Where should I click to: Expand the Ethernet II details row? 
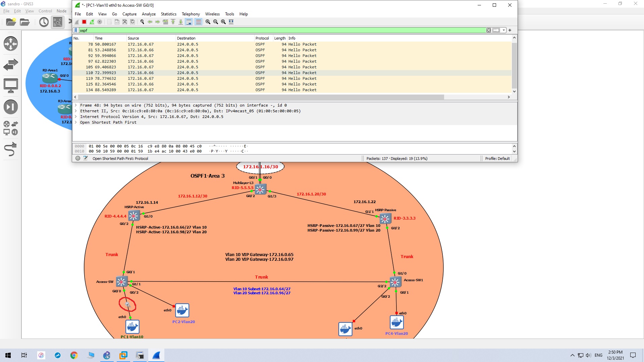point(76,111)
